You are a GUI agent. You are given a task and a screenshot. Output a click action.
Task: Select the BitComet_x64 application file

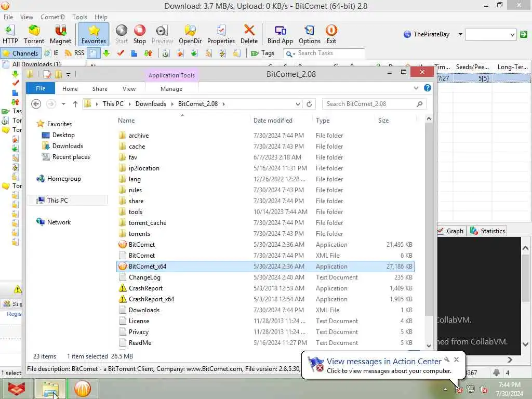pos(265,267)
